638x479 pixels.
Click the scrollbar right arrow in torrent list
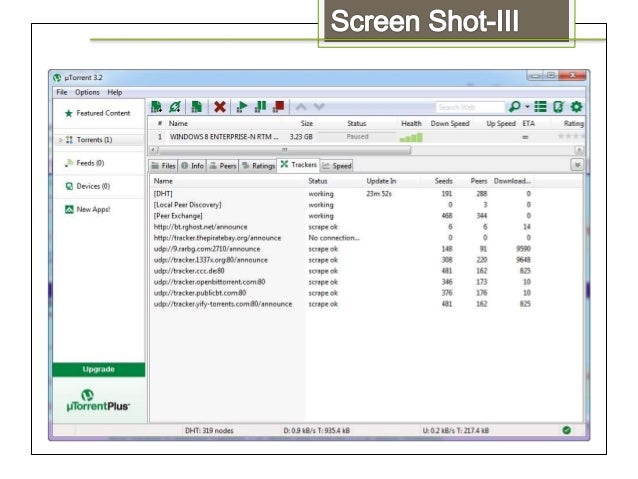(579, 150)
